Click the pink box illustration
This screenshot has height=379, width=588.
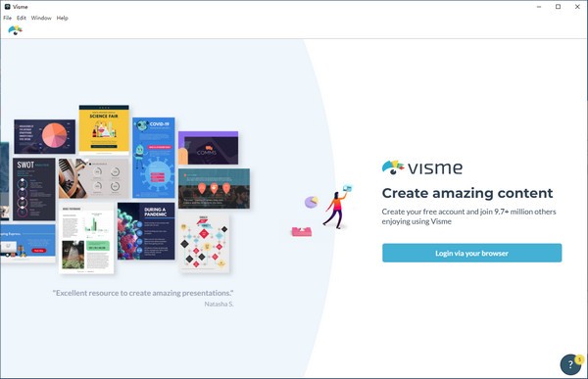pos(302,232)
